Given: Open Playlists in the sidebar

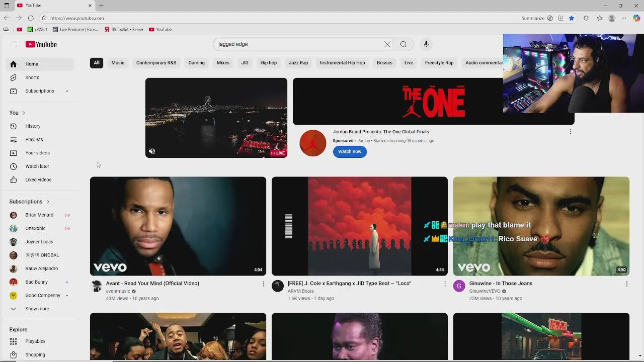Looking at the screenshot, I should coord(40,139).
